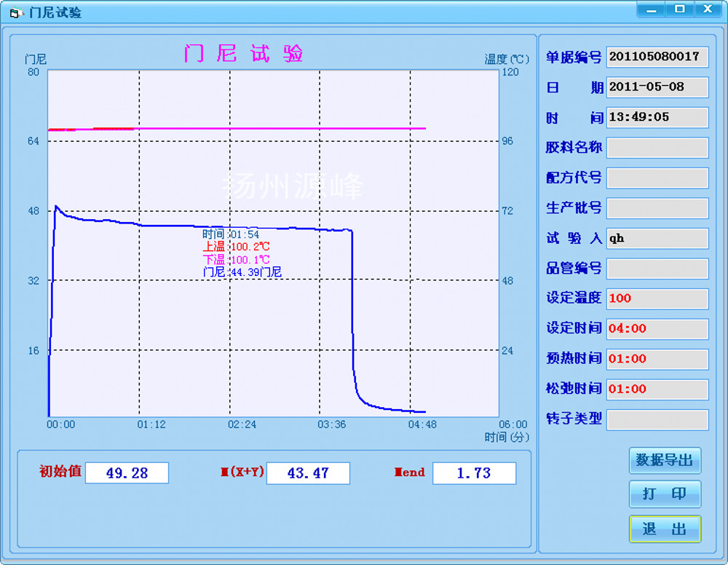Click the tooltip line 下温:100.1℃

pyautogui.click(x=236, y=259)
